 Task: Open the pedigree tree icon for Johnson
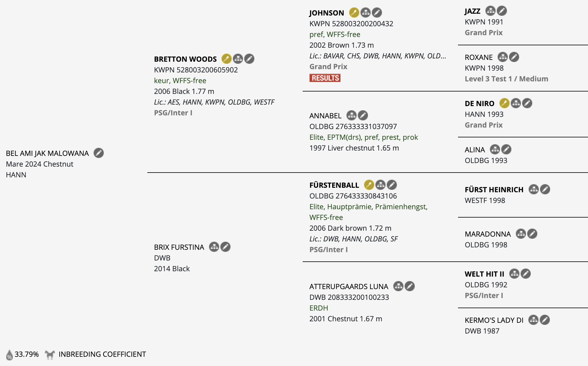pyautogui.click(x=365, y=13)
